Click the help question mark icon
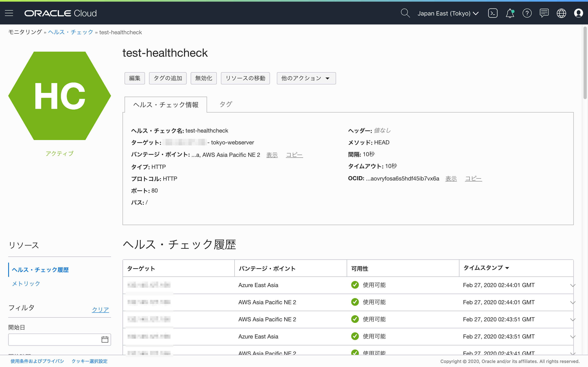Viewport: 588px width, 367px height. [x=527, y=13]
